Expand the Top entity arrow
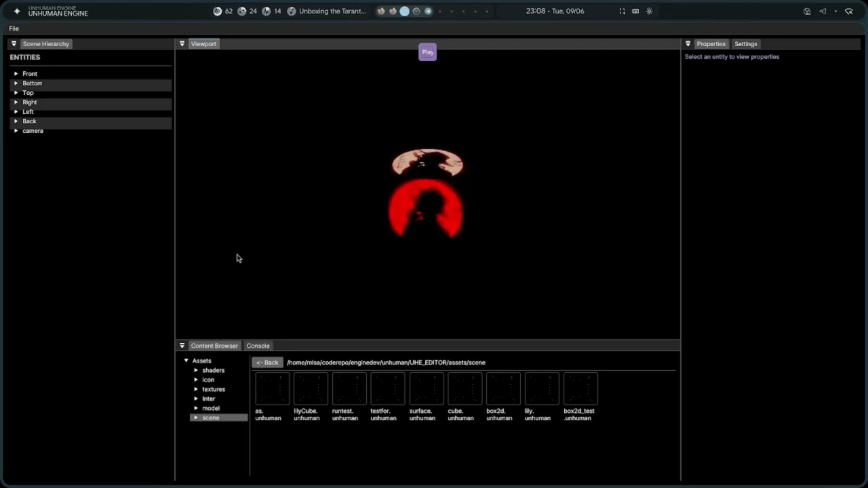Viewport: 868px width, 488px height. (16, 93)
